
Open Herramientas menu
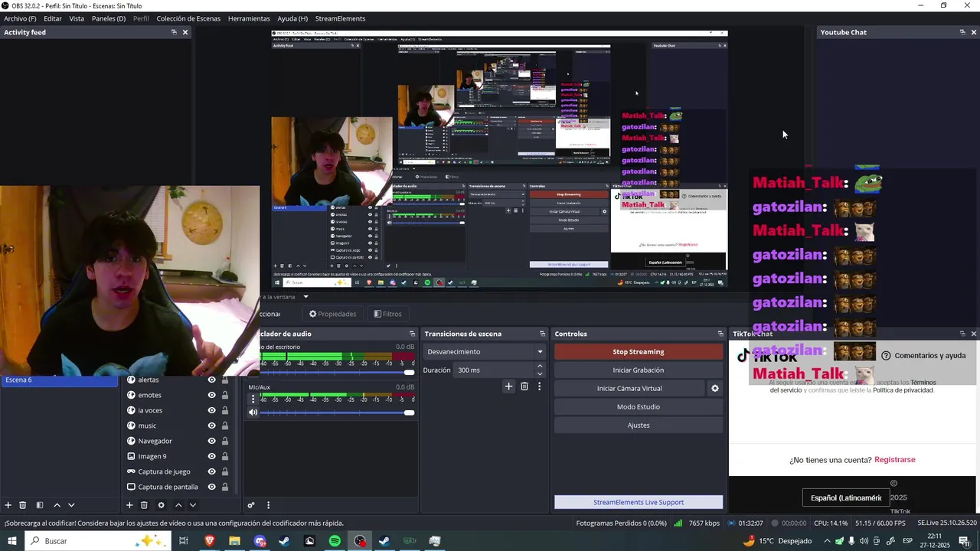[249, 18]
